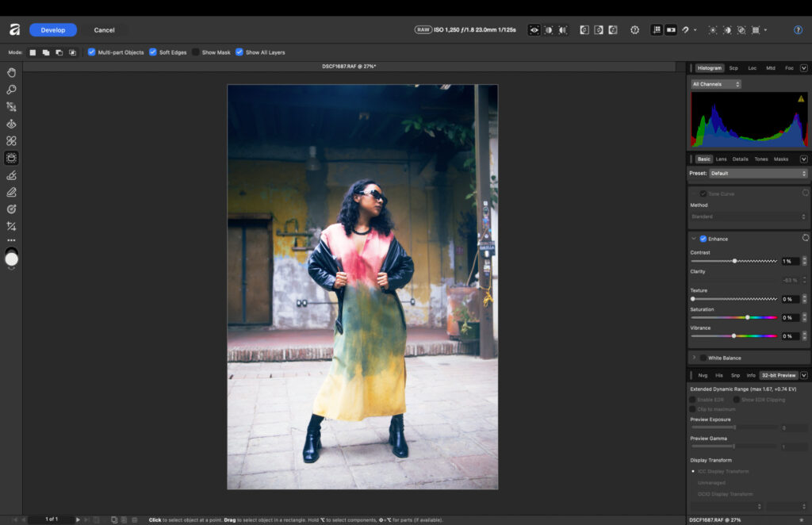Click the Affinity app logo icon
Screen dimensions: 812x525
(14, 30)
